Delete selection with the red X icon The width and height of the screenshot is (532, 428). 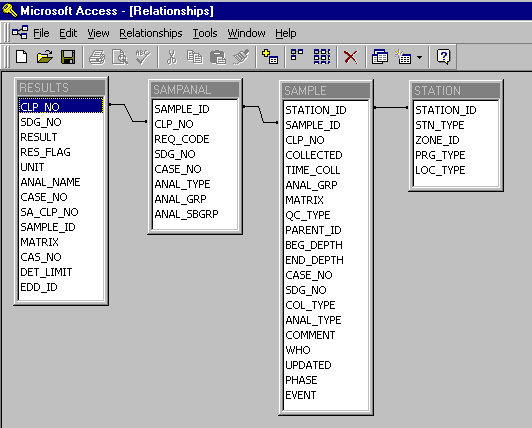(x=351, y=57)
